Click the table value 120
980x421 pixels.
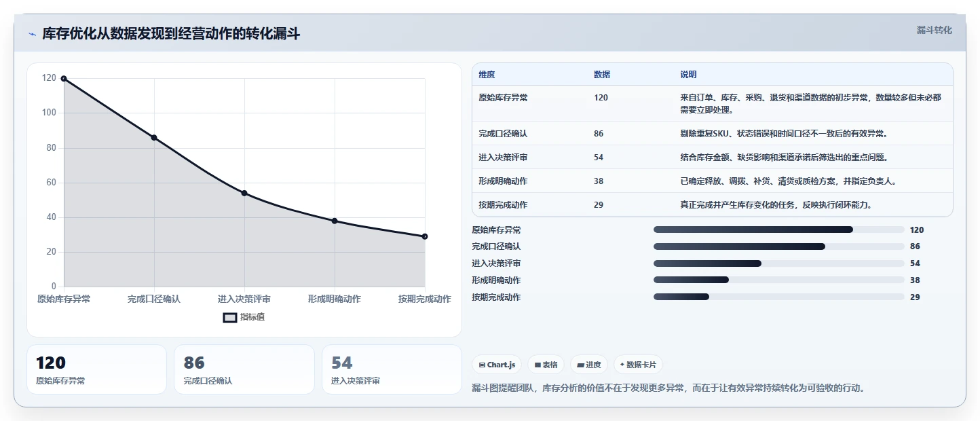[x=601, y=98]
